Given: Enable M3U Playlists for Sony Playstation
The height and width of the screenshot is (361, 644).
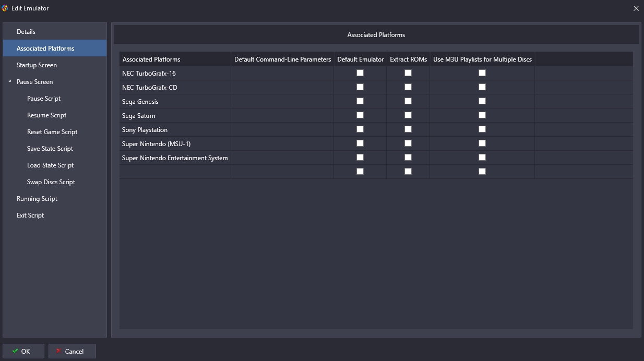Looking at the screenshot, I should [482, 129].
